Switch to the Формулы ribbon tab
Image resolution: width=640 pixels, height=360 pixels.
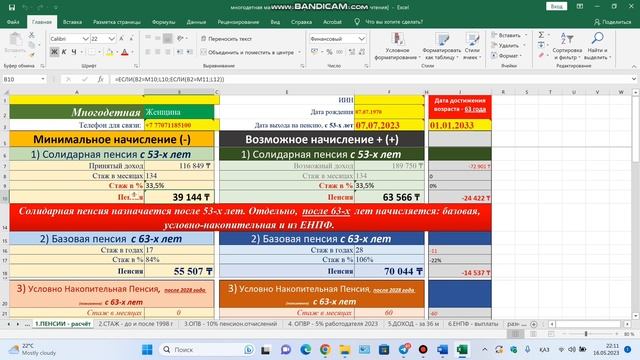coord(163,22)
